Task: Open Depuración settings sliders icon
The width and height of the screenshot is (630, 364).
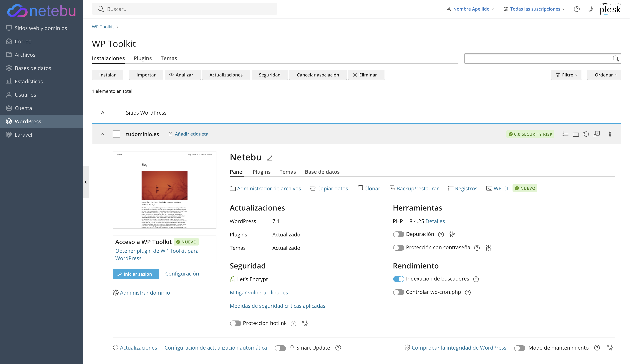Action: point(452,234)
